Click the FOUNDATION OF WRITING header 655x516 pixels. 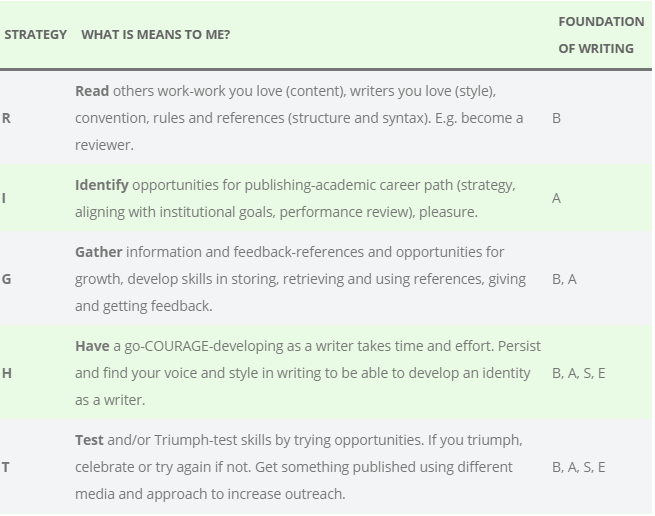[x=600, y=35]
